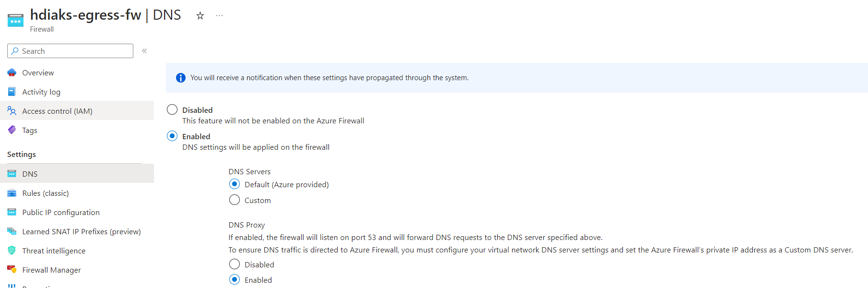The image size is (868, 288).
Task: Set DNS Proxy to Enabled
Action: click(235, 280)
